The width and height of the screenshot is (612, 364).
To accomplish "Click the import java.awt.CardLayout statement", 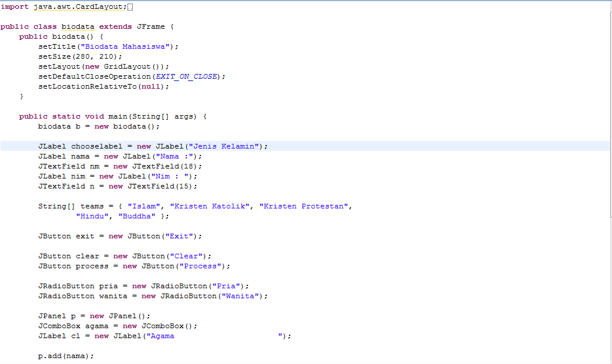I will 59,6.
